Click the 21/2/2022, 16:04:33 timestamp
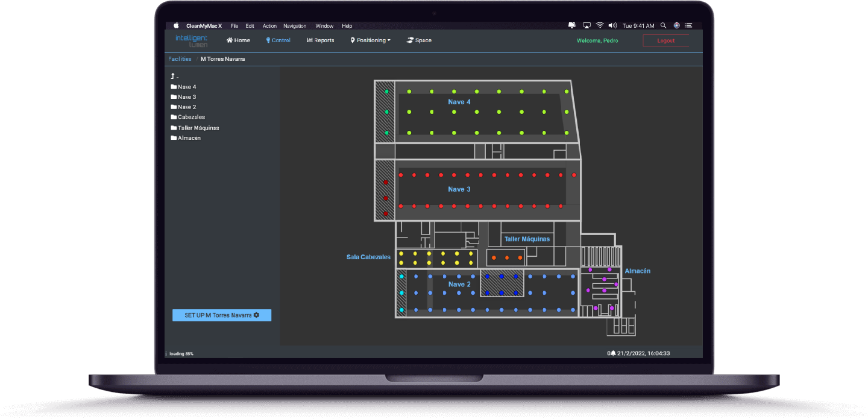868x419 pixels. tap(644, 353)
